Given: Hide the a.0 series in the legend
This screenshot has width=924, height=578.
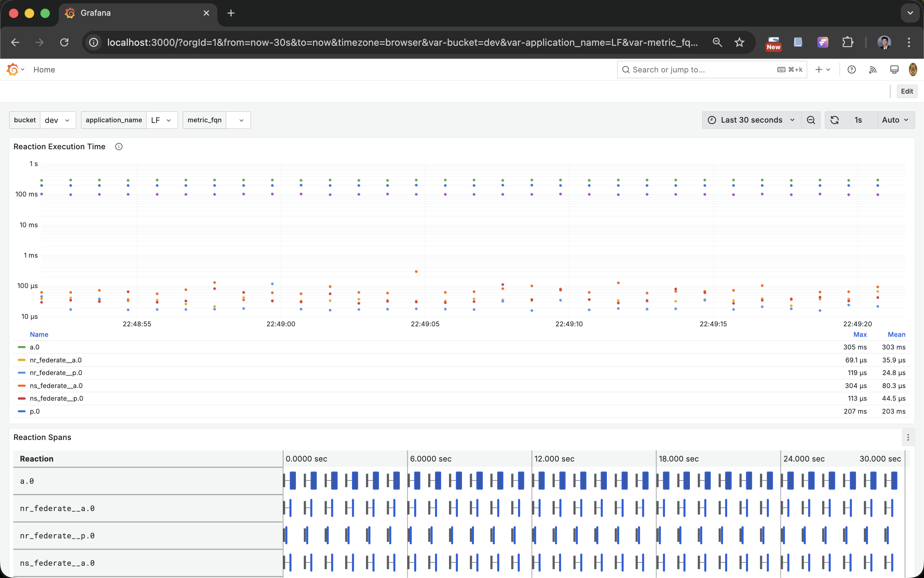Looking at the screenshot, I should (x=35, y=347).
